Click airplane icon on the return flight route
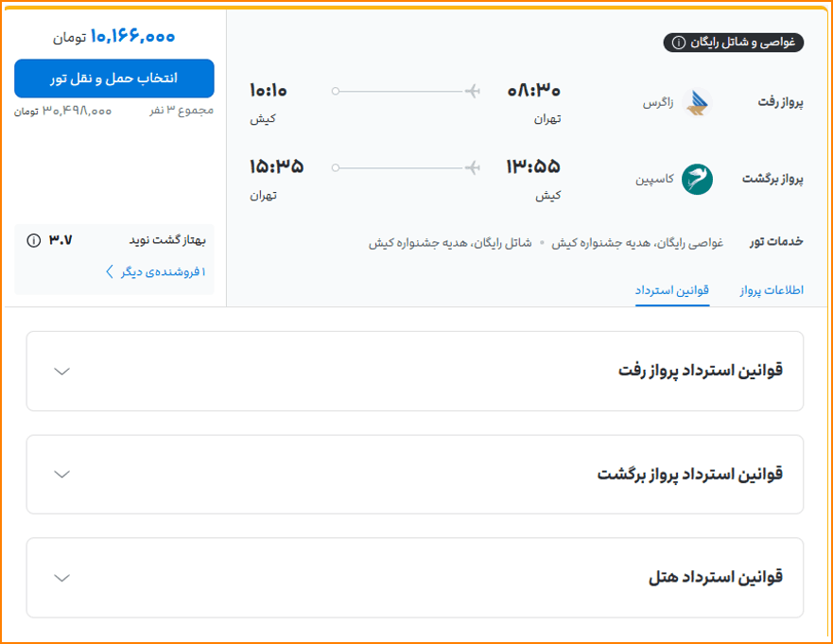The image size is (833, 644). 473,167
